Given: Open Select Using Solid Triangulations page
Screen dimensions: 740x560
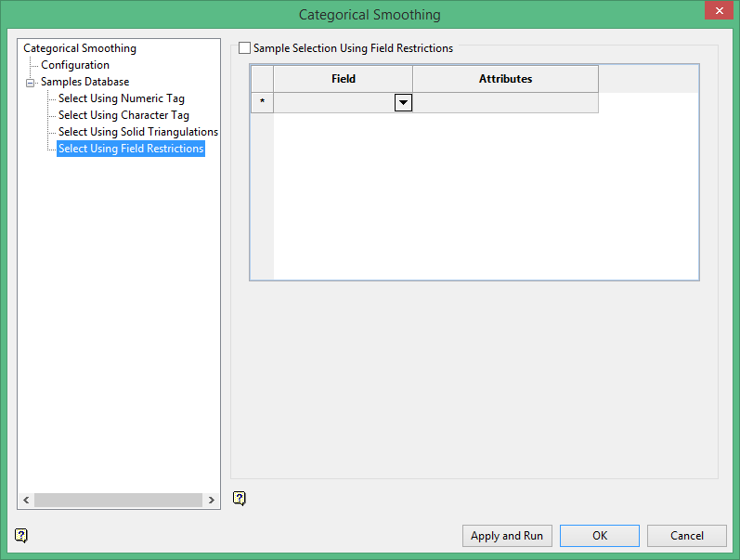Looking at the screenshot, I should (x=138, y=132).
